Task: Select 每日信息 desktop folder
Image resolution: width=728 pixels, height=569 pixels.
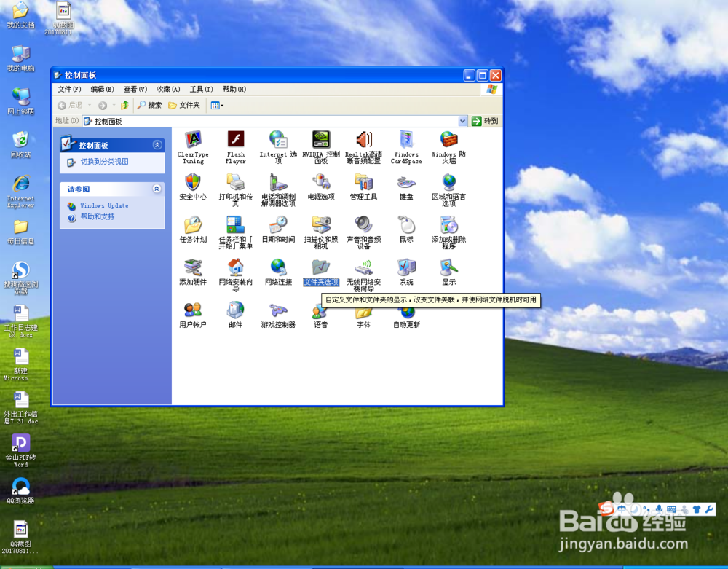Action: tap(20, 232)
